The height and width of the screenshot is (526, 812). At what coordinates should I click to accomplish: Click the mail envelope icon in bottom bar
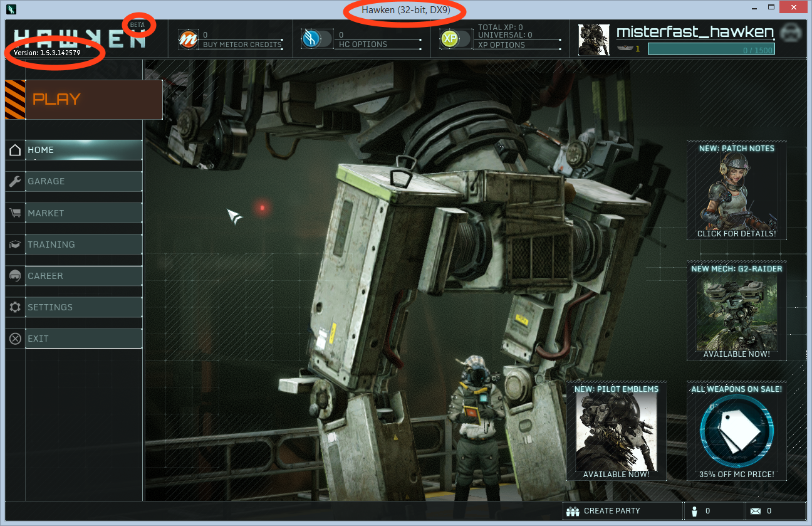point(756,512)
